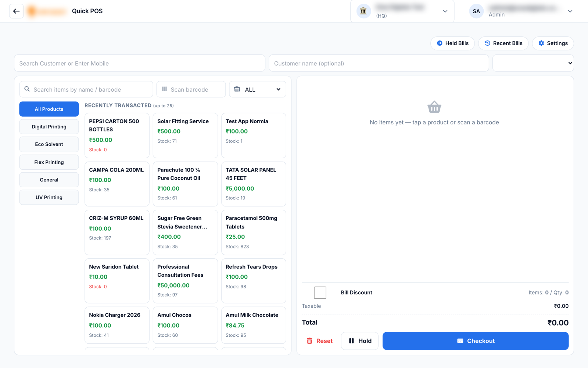
Task: Open Held Bills
Action: (x=452, y=43)
